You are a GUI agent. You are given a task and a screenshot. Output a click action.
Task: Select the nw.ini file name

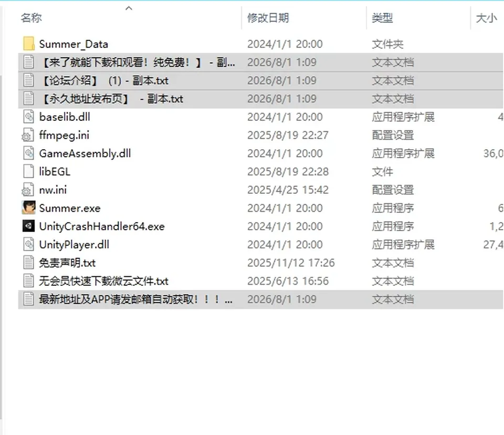pos(53,190)
